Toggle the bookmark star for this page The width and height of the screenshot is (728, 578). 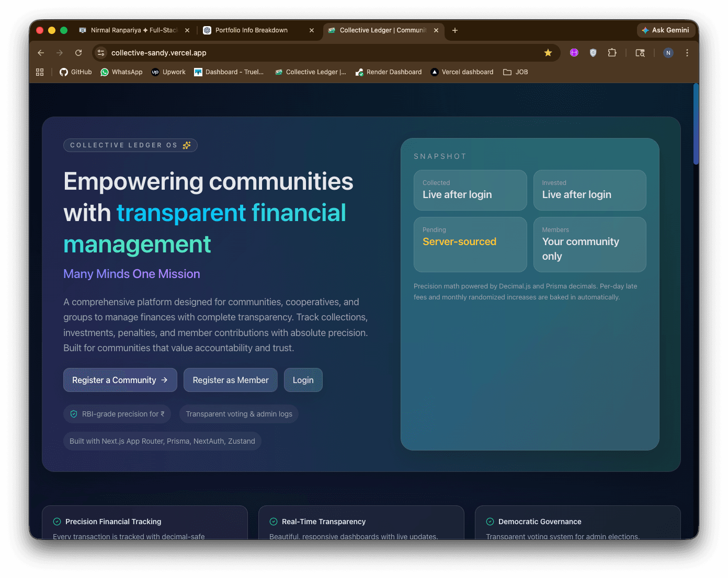(x=548, y=53)
